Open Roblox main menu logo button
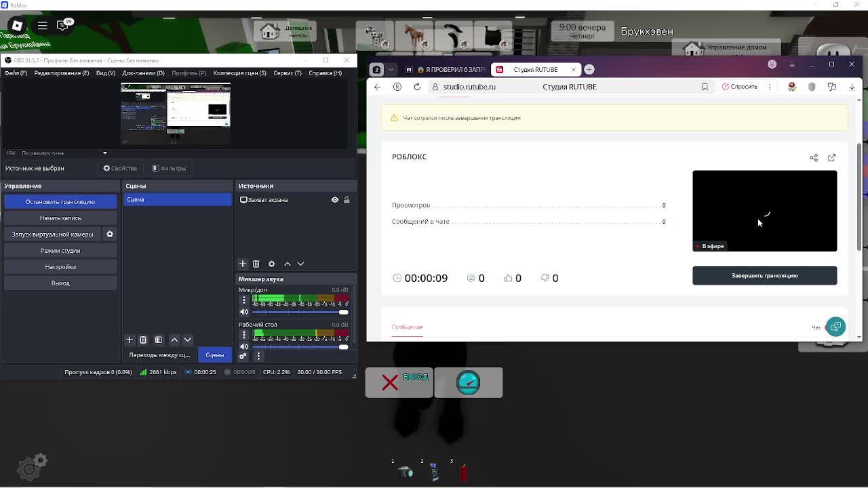This screenshot has height=488, width=868. point(17,26)
